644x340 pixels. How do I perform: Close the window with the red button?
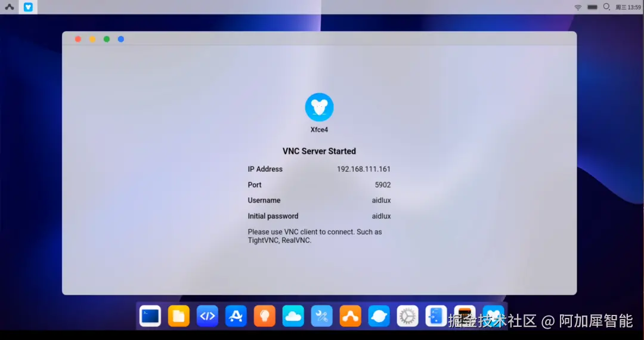(78, 39)
